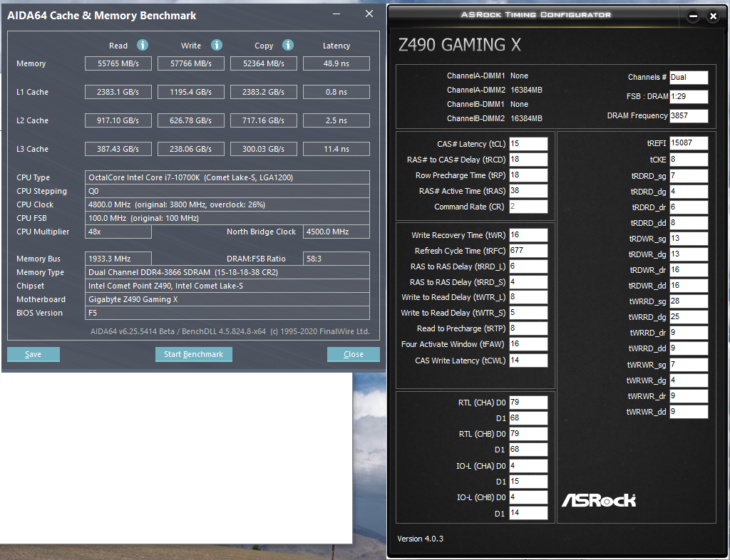Open the Read column info icon
This screenshot has width=730, height=560.
143,45
